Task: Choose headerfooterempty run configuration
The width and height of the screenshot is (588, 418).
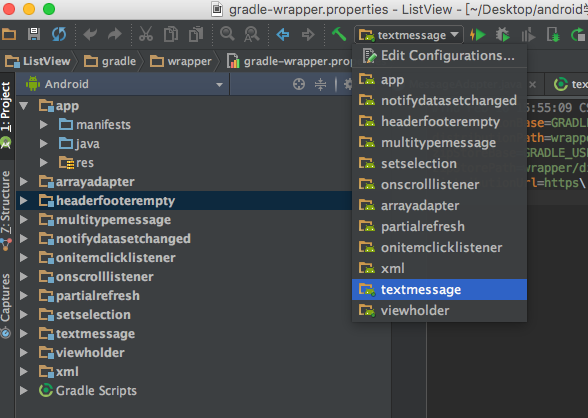Action: point(440,121)
